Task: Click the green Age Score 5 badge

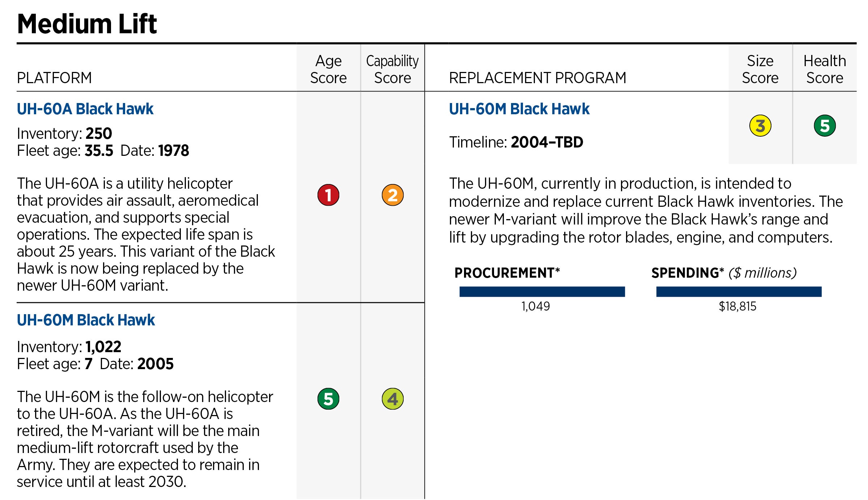Action: click(x=328, y=399)
